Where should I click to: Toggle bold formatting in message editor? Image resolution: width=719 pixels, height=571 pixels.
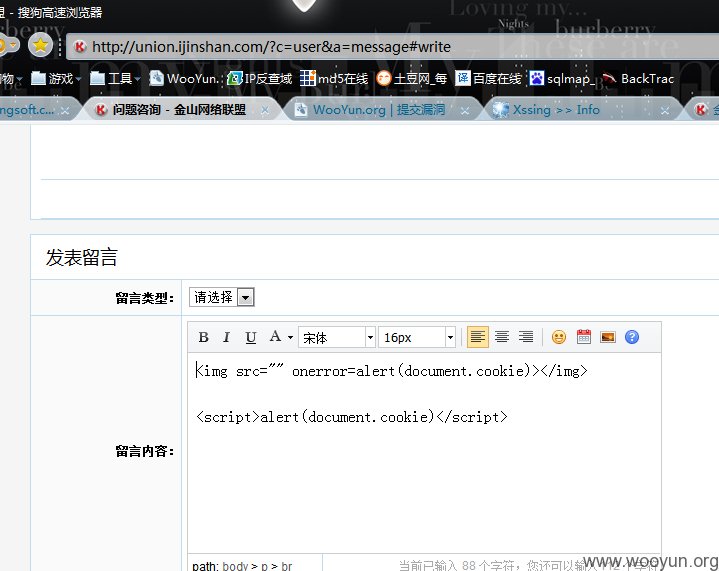(204, 338)
